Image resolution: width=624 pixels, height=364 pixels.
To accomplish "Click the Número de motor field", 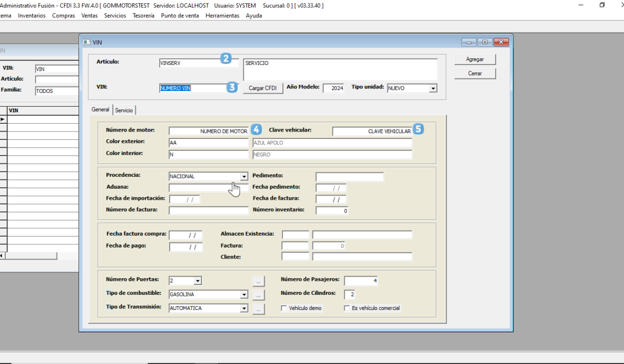I will coord(209,131).
